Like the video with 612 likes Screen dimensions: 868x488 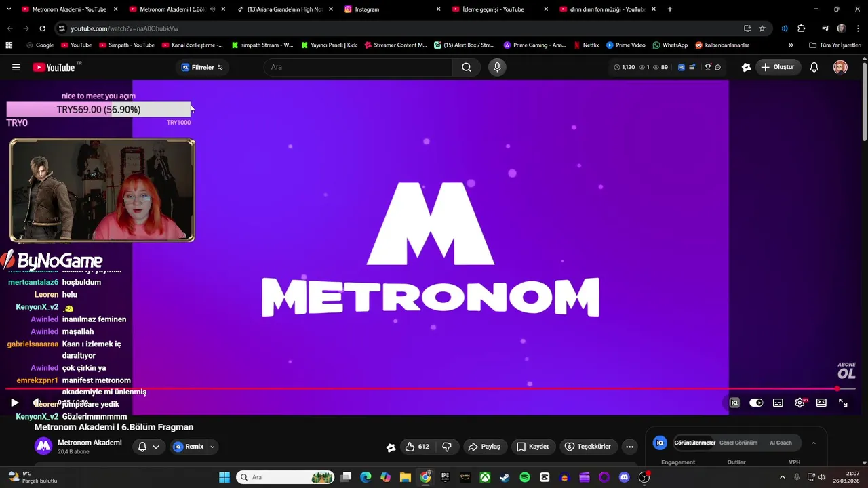pyautogui.click(x=417, y=447)
